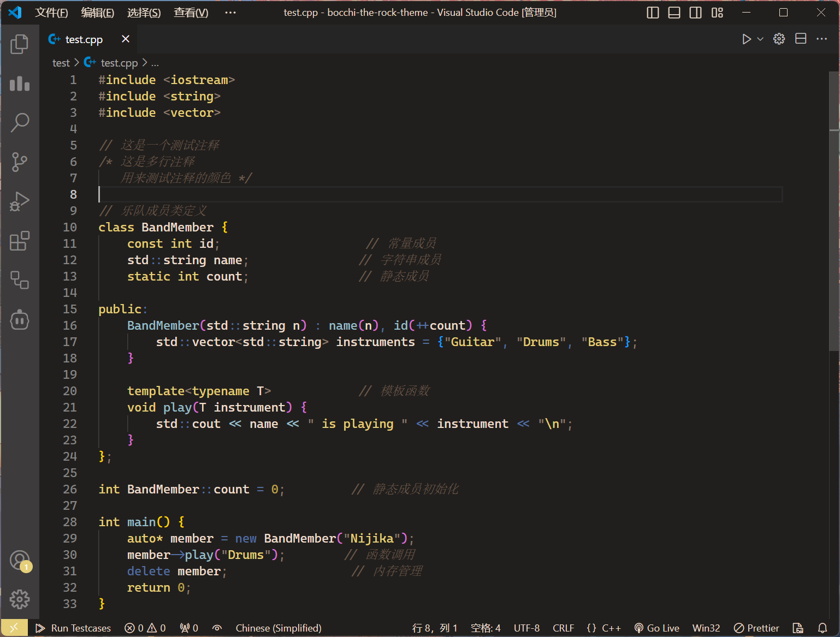Split the editor with split icon

pos(801,39)
